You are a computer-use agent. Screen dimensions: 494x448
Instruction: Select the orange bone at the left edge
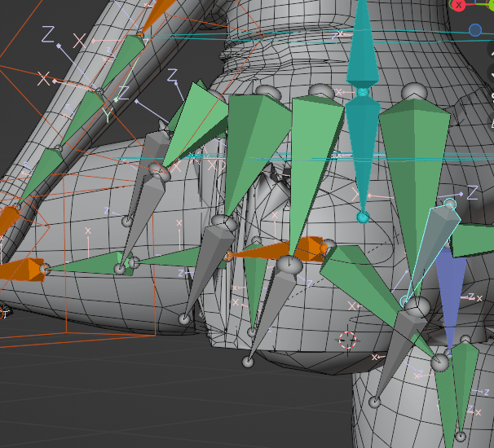click(18, 270)
